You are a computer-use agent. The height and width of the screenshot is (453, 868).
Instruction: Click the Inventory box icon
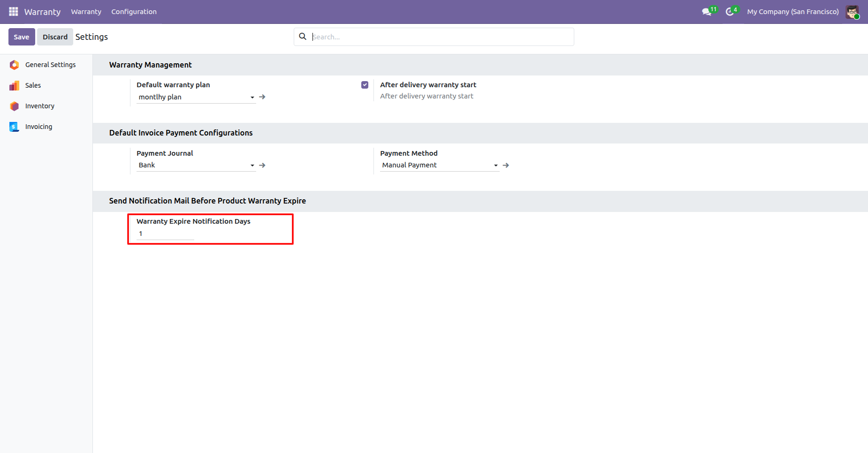click(x=15, y=106)
